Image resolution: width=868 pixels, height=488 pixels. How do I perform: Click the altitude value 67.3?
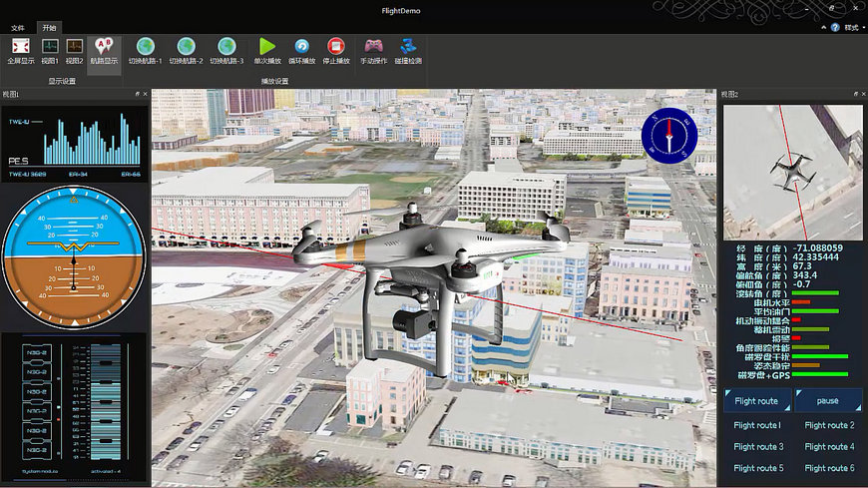coord(802,266)
